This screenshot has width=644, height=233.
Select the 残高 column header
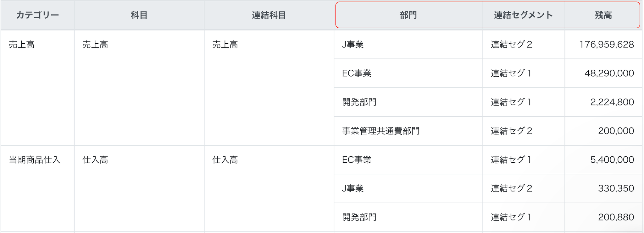click(x=603, y=15)
